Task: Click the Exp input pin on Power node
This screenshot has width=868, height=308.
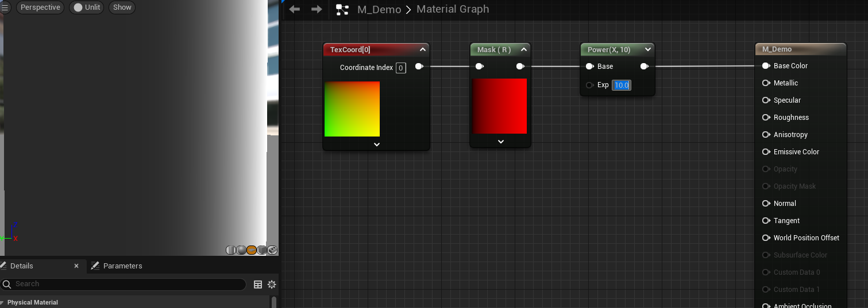Action: [589, 85]
